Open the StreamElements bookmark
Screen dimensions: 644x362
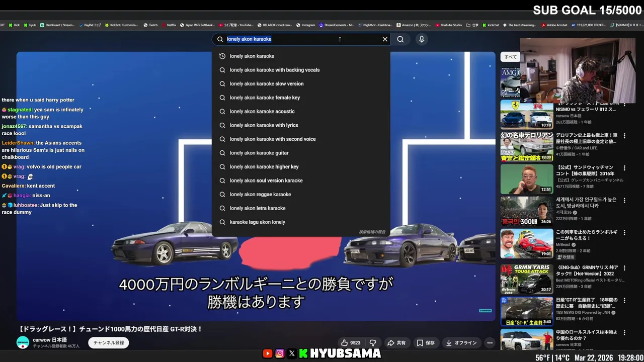click(337, 25)
